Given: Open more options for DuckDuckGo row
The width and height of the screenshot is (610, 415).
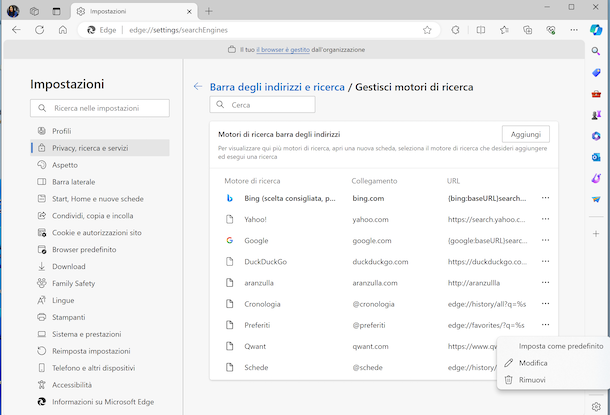Looking at the screenshot, I should coord(545,261).
